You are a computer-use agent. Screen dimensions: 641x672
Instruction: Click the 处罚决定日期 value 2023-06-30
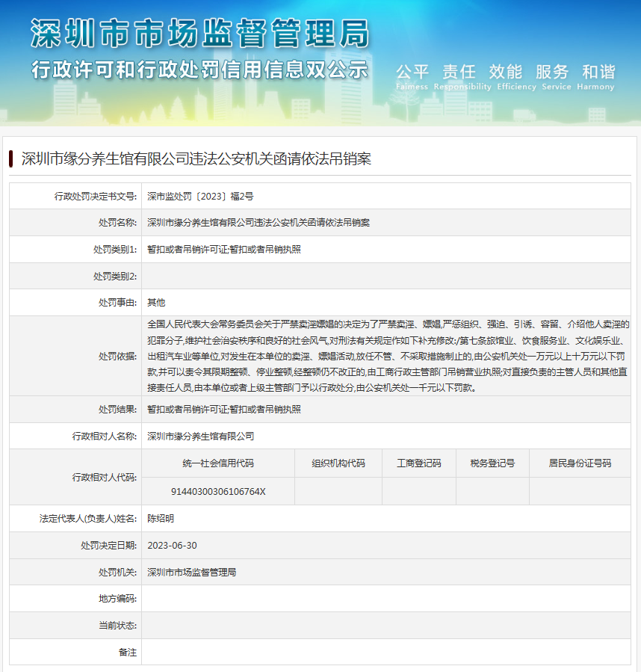coord(172,546)
